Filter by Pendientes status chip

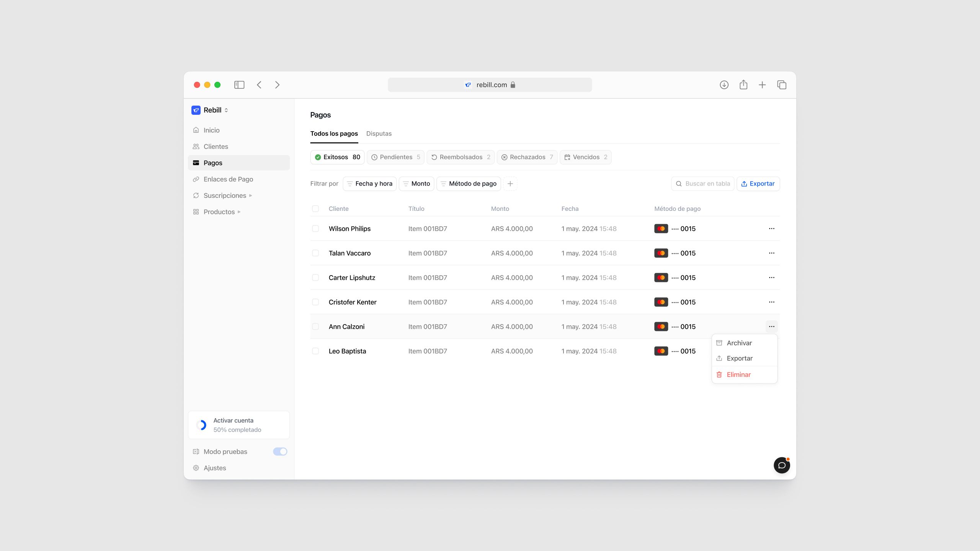[x=395, y=157]
